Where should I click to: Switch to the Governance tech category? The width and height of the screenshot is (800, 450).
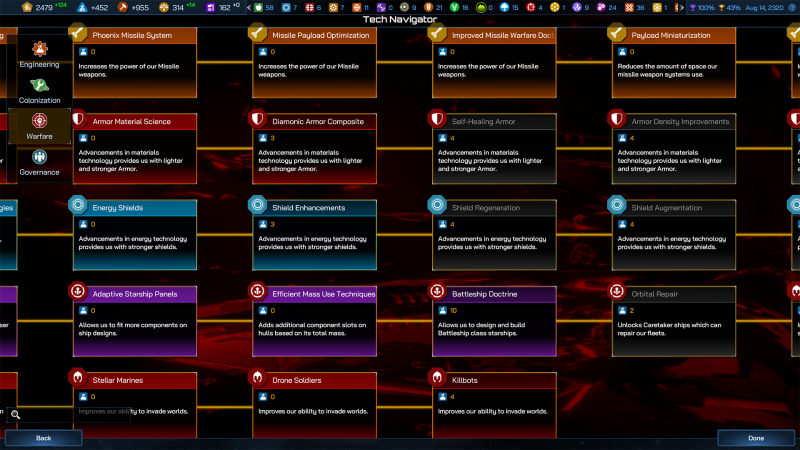point(39,157)
